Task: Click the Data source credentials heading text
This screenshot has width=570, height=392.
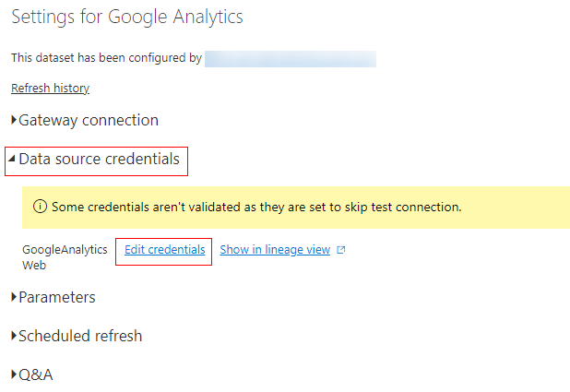Action: 99,159
